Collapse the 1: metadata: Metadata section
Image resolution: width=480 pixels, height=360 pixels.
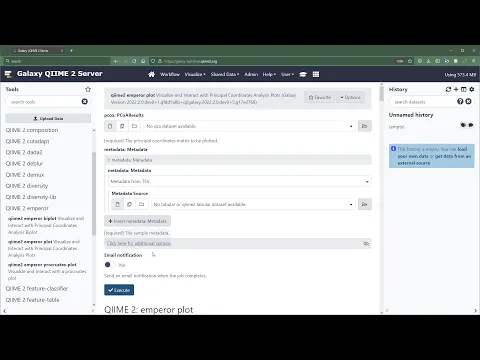coord(238,160)
